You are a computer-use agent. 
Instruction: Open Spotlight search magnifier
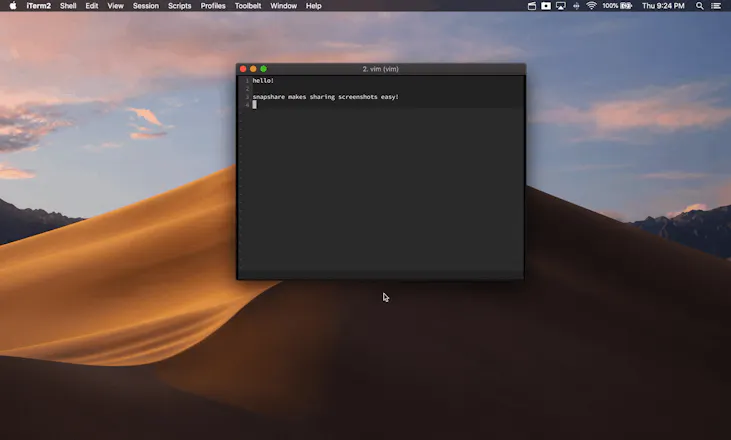700,6
